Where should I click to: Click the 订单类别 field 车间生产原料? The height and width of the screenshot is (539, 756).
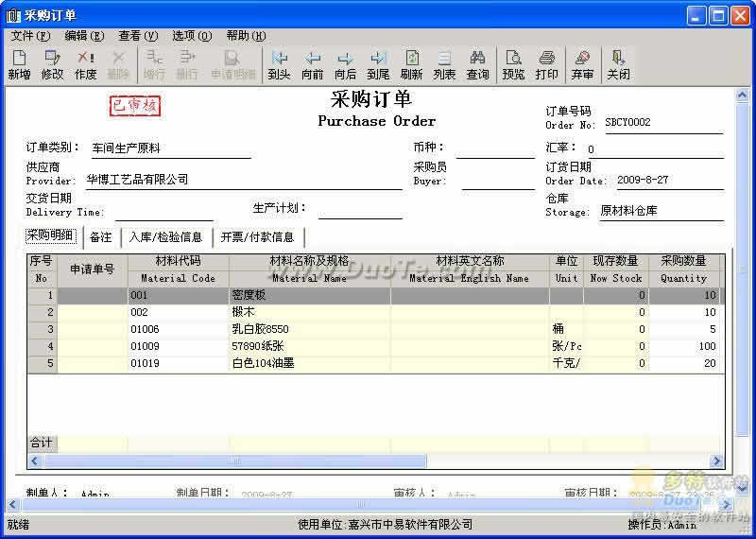171,148
